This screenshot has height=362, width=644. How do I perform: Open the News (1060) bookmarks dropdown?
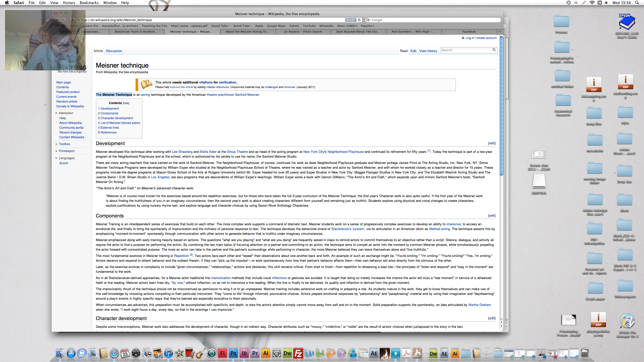[347, 26]
